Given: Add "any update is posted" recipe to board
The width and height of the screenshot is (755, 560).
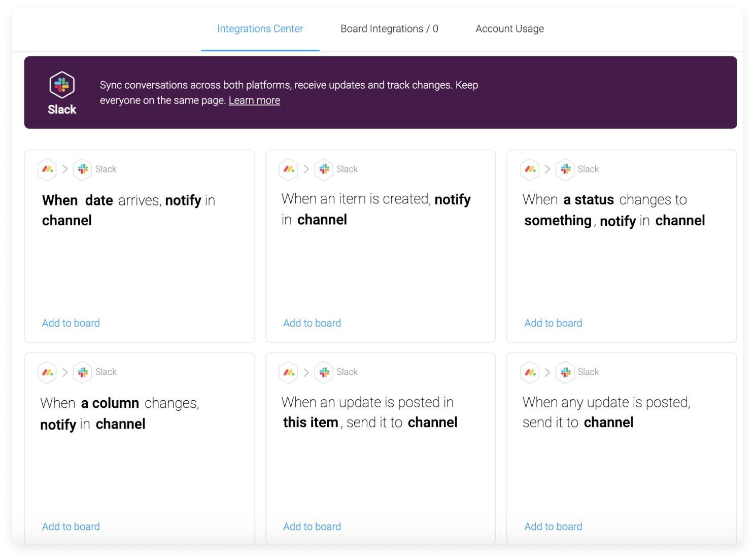Looking at the screenshot, I should [553, 527].
